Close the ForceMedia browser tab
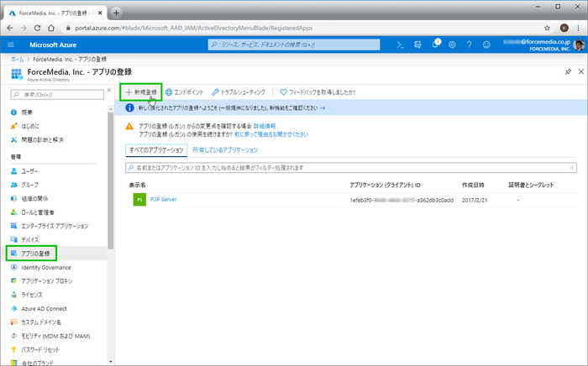 [100, 13]
